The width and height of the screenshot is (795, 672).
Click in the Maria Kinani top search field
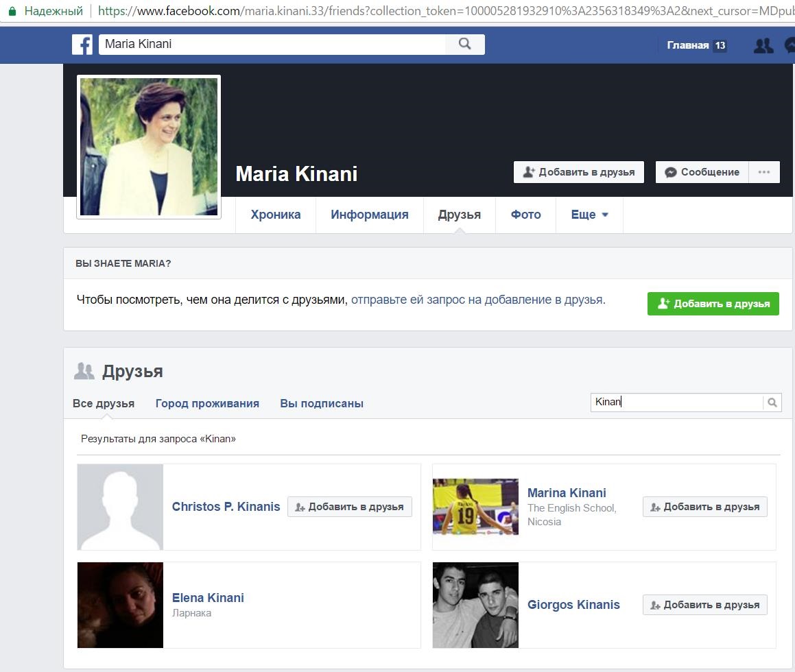272,44
